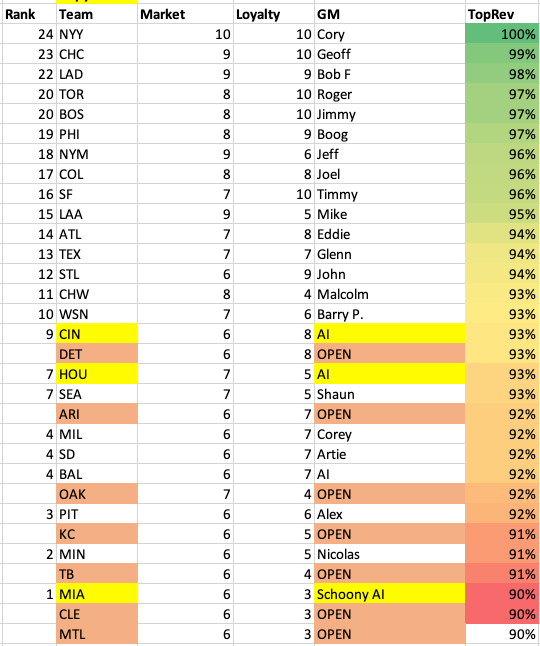Select the MTL team cell
This screenshot has width=540, height=646.
coord(97,634)
